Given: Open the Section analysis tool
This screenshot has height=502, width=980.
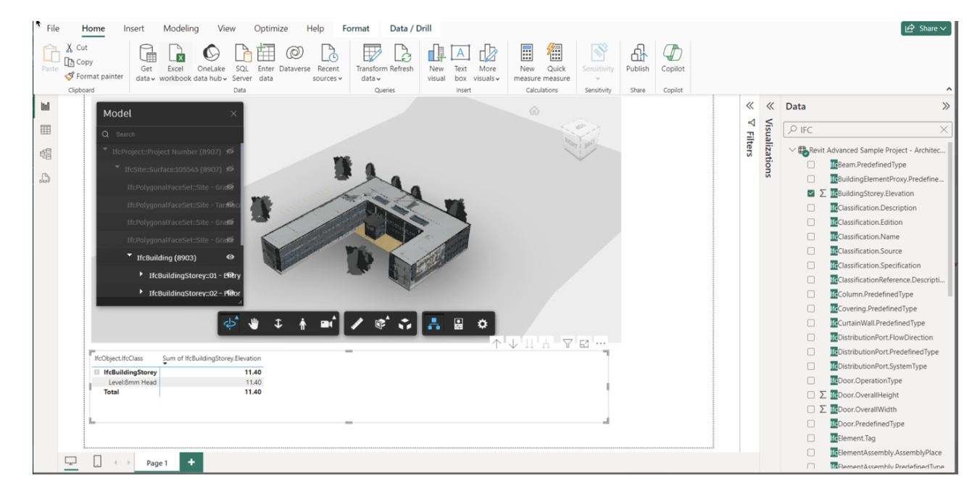Looking at the screenshot, I should (x=381, y=324).
